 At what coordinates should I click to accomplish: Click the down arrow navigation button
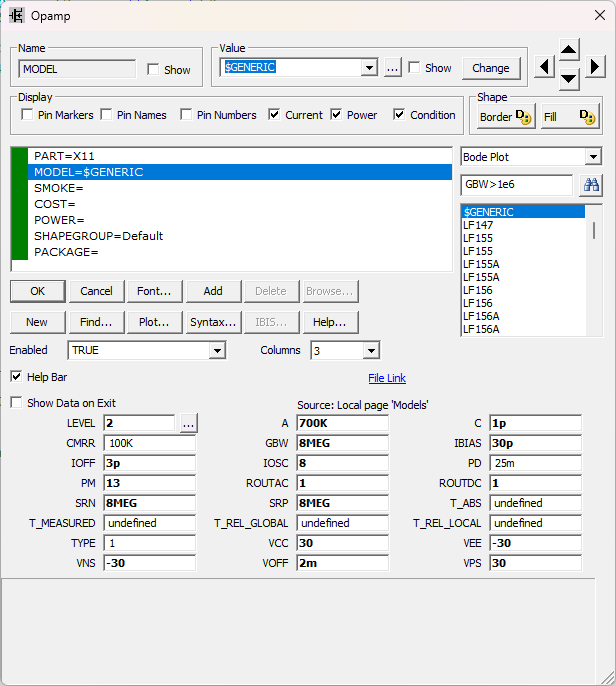pyautogui.click(x=569, y=79)
